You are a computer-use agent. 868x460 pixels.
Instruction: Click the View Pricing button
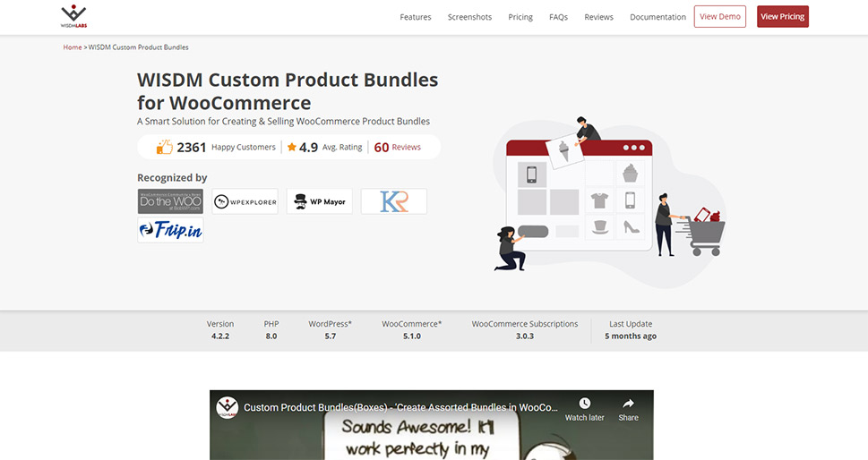(782, 17)
